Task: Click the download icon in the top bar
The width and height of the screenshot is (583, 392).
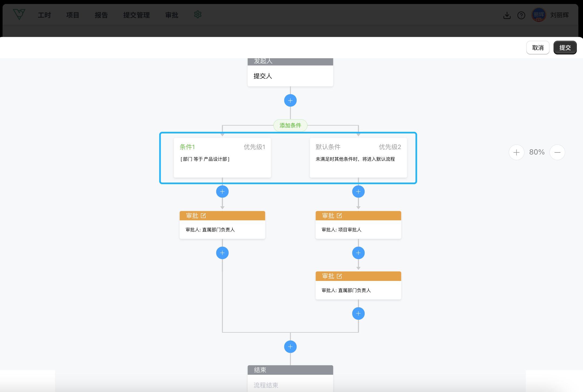Action: 507,15
